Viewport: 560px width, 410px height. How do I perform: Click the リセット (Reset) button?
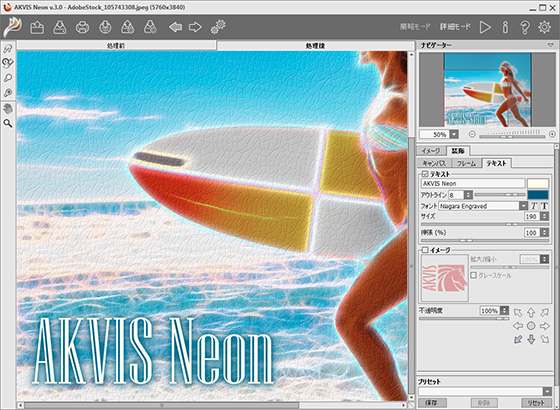(536, 403)
